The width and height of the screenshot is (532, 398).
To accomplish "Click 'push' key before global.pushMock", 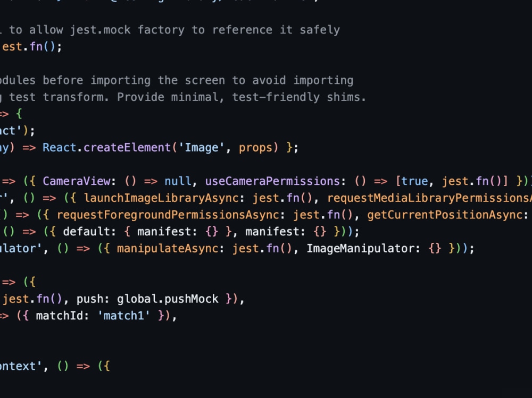I will click(x=90, y=299).
